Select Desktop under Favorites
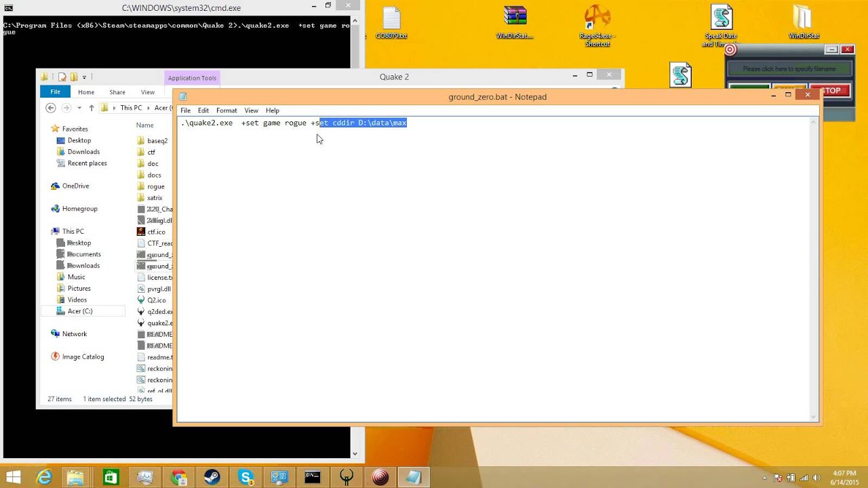The height and width of the screenshot is (488, 868). (79, 140)
